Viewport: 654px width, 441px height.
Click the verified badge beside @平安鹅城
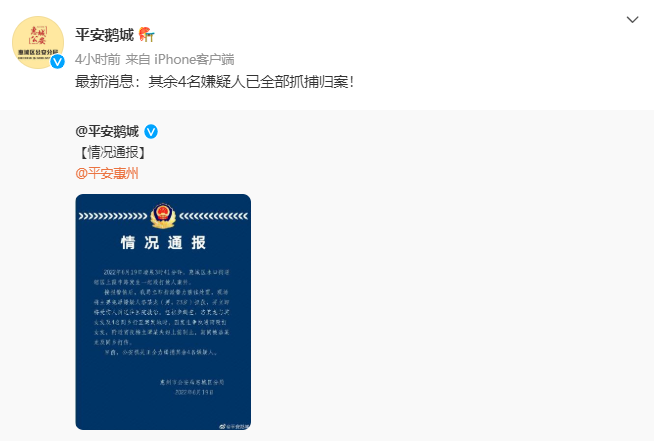pos(151,132)
